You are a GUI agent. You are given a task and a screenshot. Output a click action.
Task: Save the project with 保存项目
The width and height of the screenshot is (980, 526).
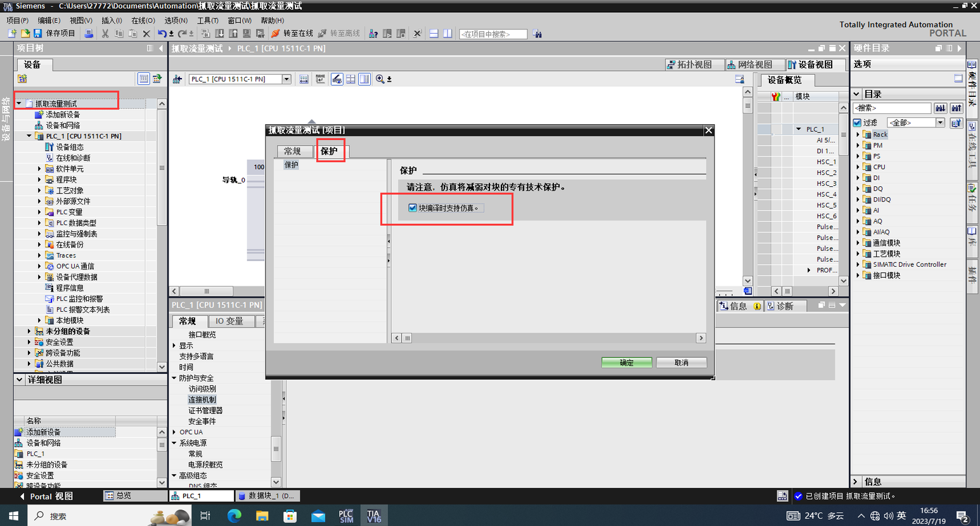55,33
